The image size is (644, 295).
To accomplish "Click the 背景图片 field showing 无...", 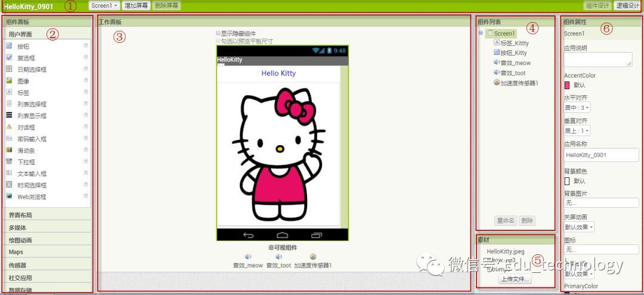I will 601,203.
